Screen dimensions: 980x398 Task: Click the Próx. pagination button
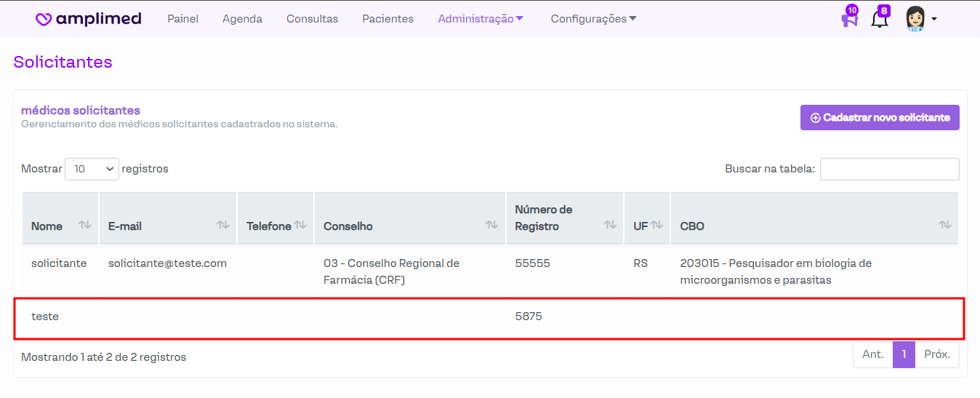pos(936,354)
